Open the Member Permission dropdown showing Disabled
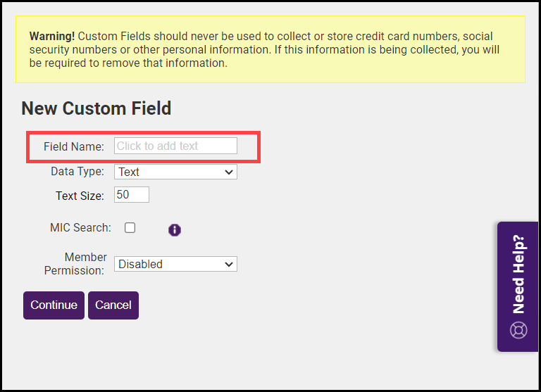The image size is (541, 392). [x=175, y=264]
